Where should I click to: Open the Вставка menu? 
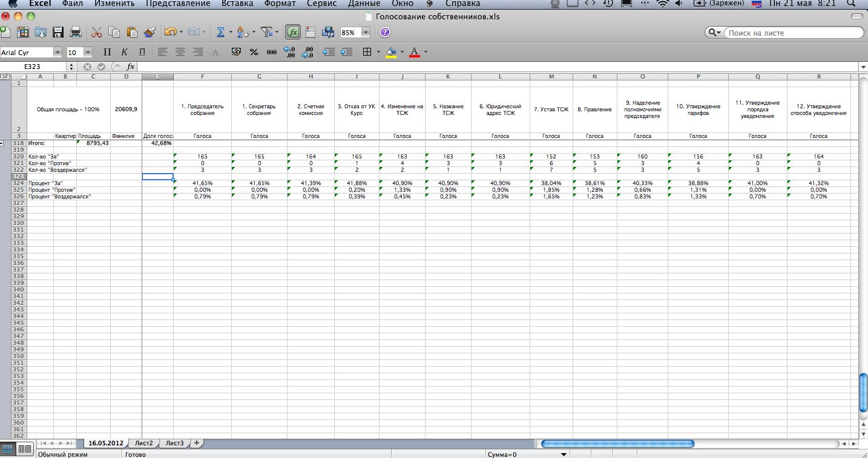(x=237, y=4)
